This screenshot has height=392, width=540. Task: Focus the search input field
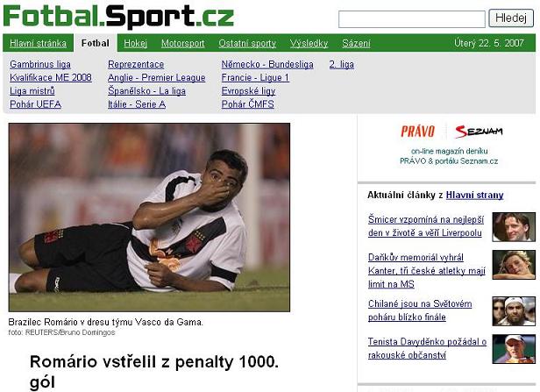411,19
